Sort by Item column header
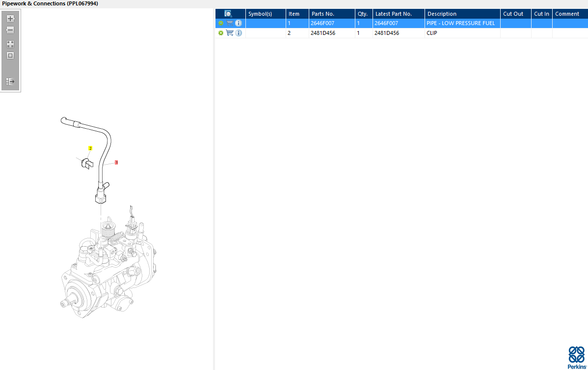 pyautogui.click(x=297, y=14)
